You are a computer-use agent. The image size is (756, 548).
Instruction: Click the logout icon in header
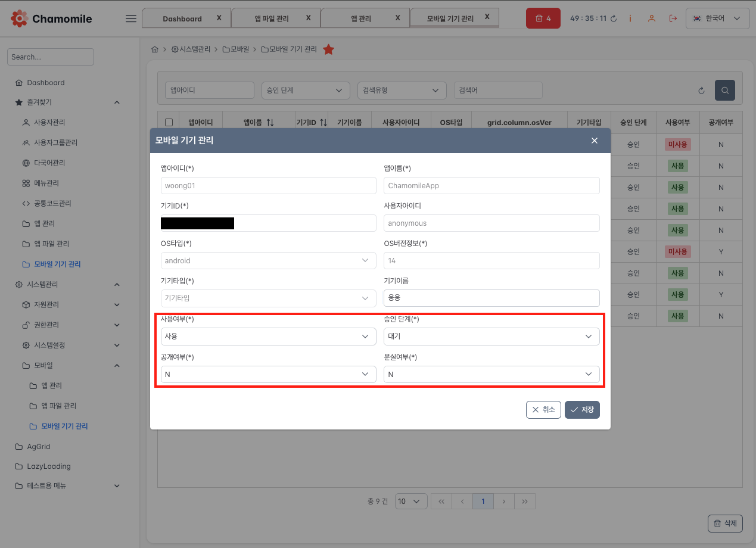673,18
